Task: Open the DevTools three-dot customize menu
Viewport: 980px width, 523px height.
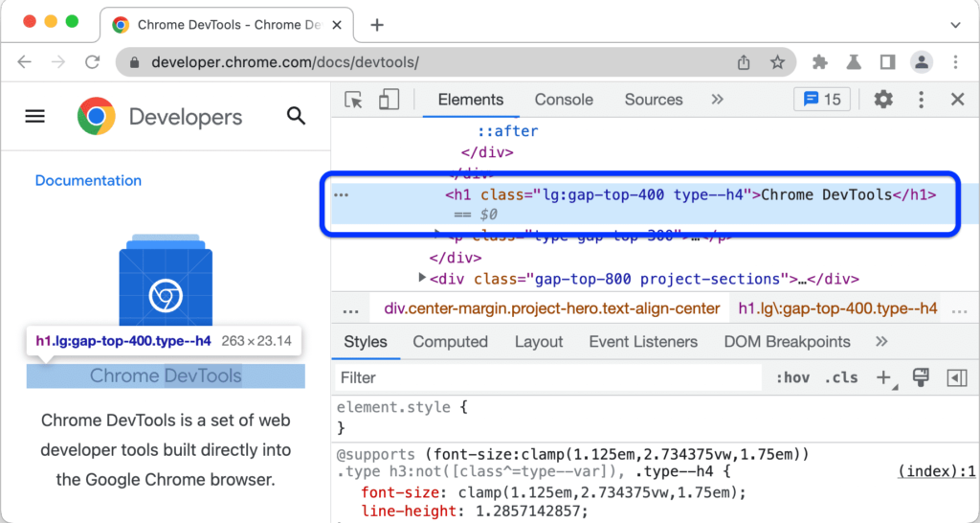Action: [921, 100]
